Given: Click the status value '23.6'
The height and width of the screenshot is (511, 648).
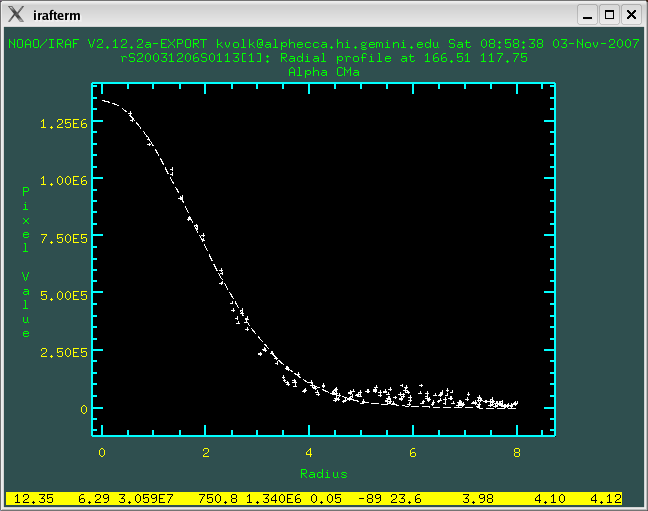Looking at the screenshot, I should point(405,499).
